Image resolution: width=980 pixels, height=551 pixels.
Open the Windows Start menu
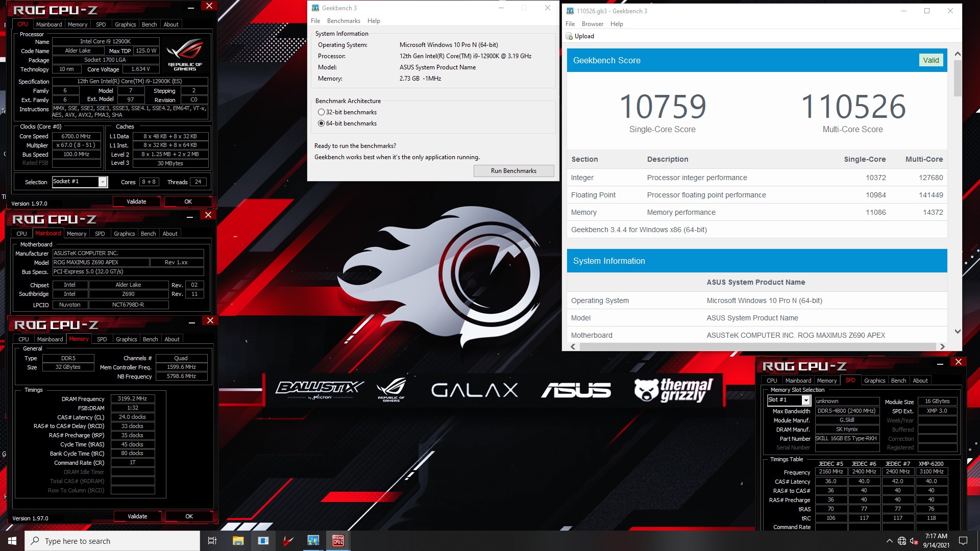pos(12,541)
